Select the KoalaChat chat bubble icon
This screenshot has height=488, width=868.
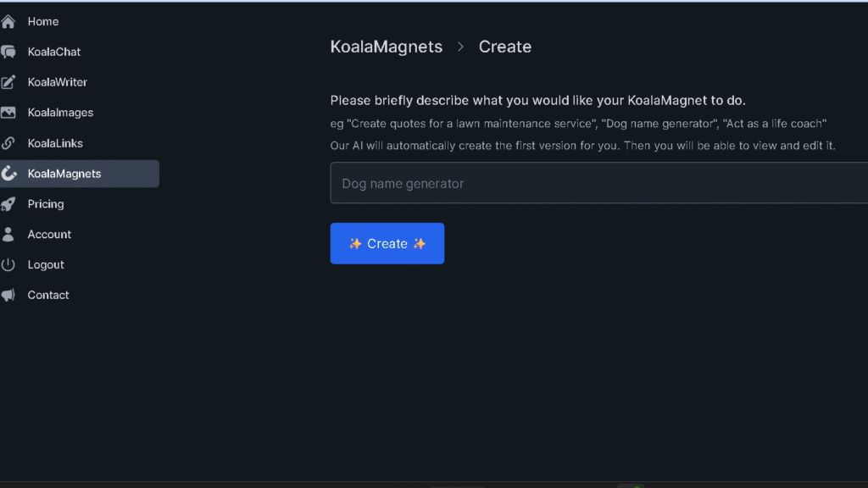coord(8,51)
